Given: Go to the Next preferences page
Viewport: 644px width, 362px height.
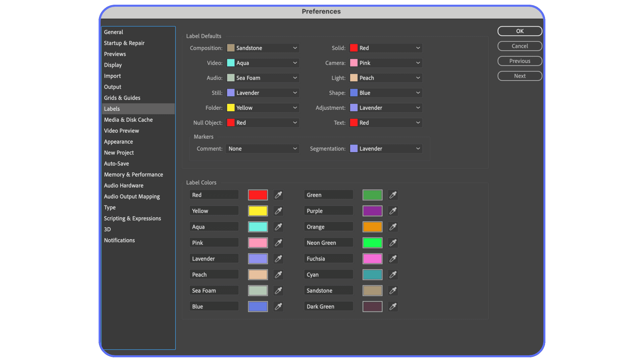Looking at the screenshot, I should pos(520,76).
